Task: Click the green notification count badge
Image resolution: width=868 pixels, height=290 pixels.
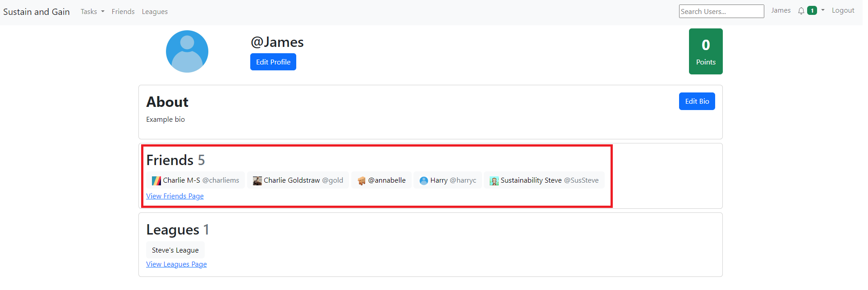Action: point(812,11)
